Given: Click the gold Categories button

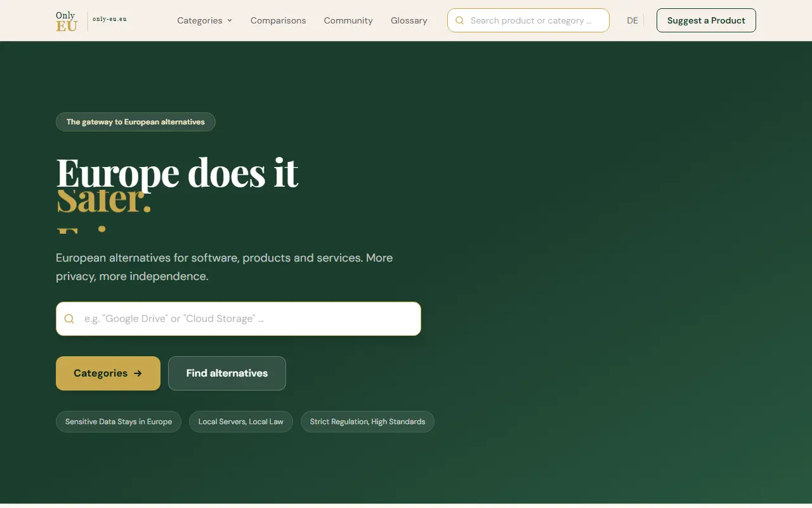Looking at the screenshot, I should (x=108, y=373).
